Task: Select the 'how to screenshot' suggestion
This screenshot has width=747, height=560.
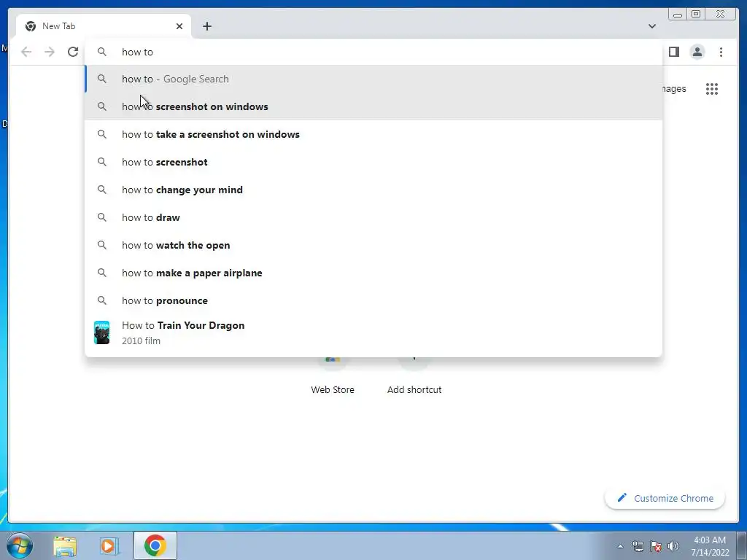Action: 373,162
